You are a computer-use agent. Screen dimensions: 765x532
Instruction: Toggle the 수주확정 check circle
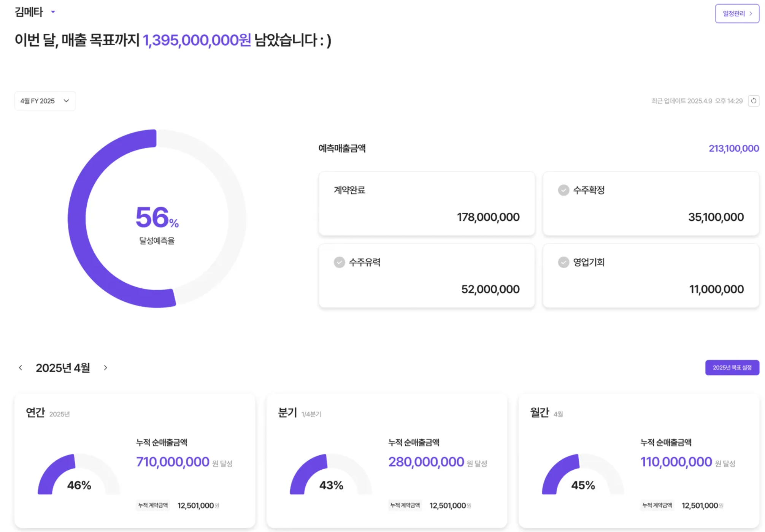point(563,190)
